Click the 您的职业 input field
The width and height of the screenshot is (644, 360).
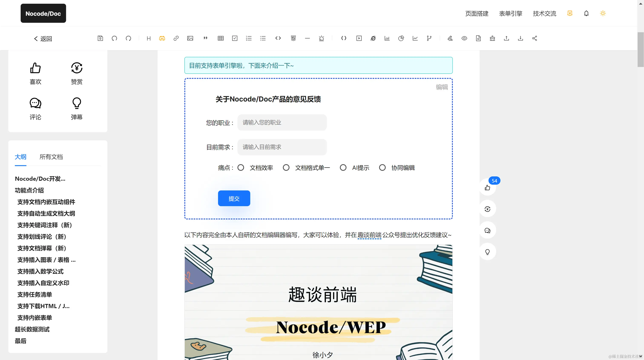click(x=282, y=122)
